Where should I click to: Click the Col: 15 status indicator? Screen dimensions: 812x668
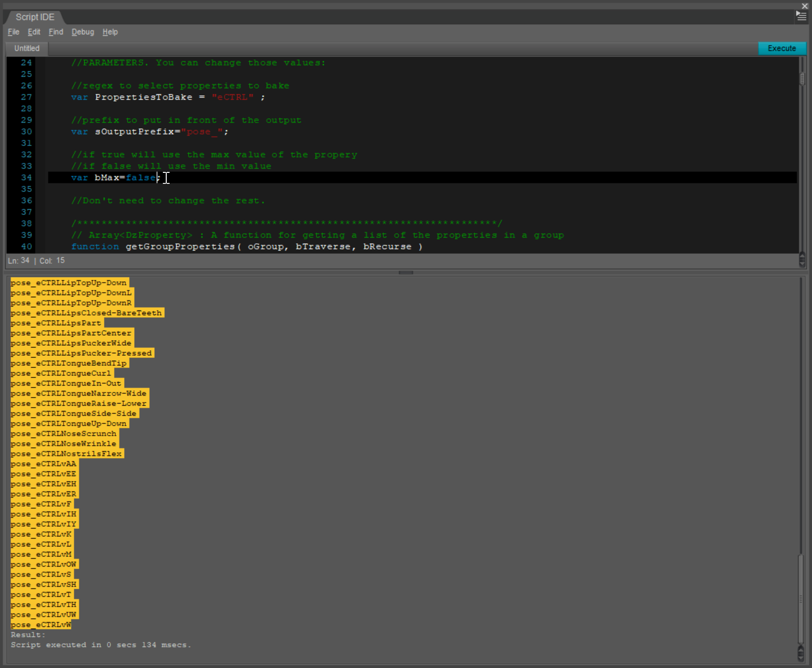tap(52, 260)
